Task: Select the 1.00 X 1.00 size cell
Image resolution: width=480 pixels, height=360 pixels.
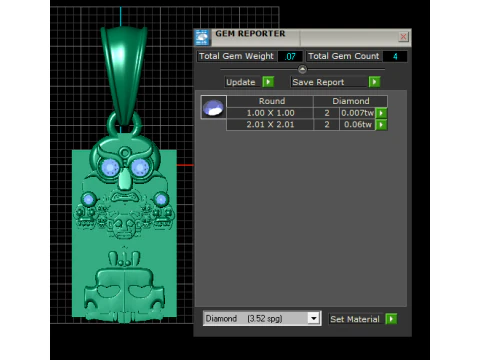Action: coord(270,113)
